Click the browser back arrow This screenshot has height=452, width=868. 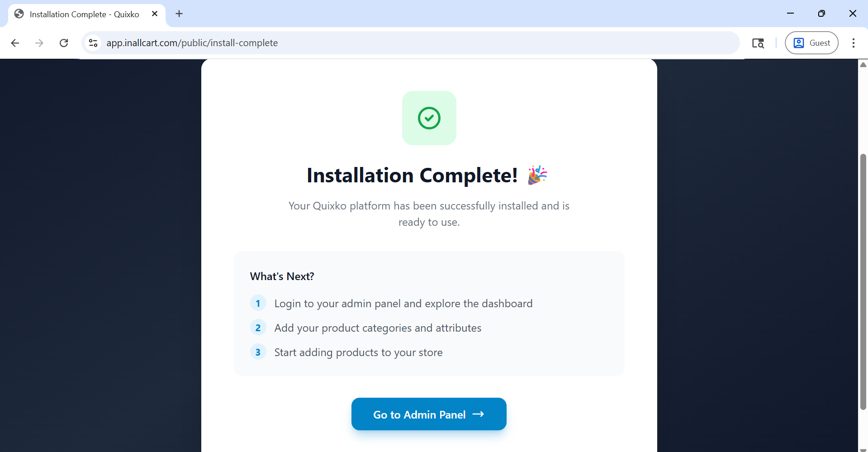coord(15,43)
